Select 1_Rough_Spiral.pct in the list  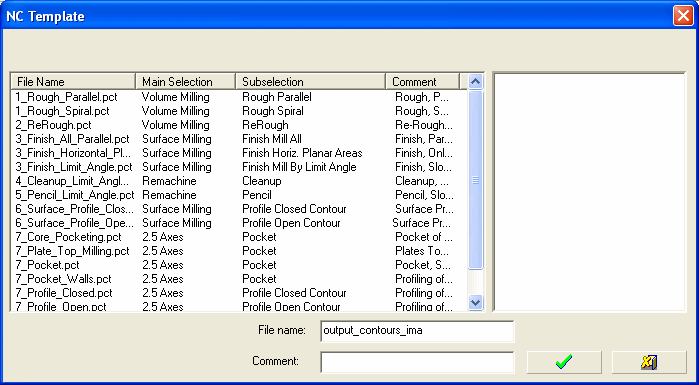(239, 111)
